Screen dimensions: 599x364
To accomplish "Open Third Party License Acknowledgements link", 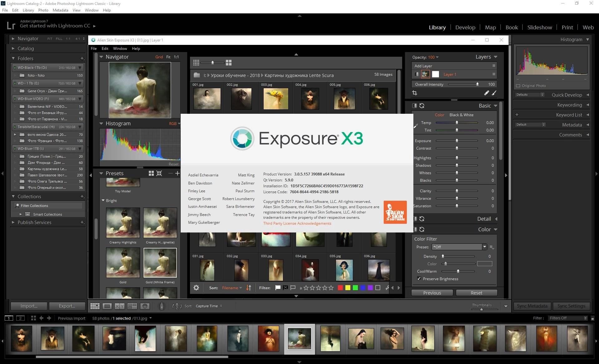I will click(297, 223).
